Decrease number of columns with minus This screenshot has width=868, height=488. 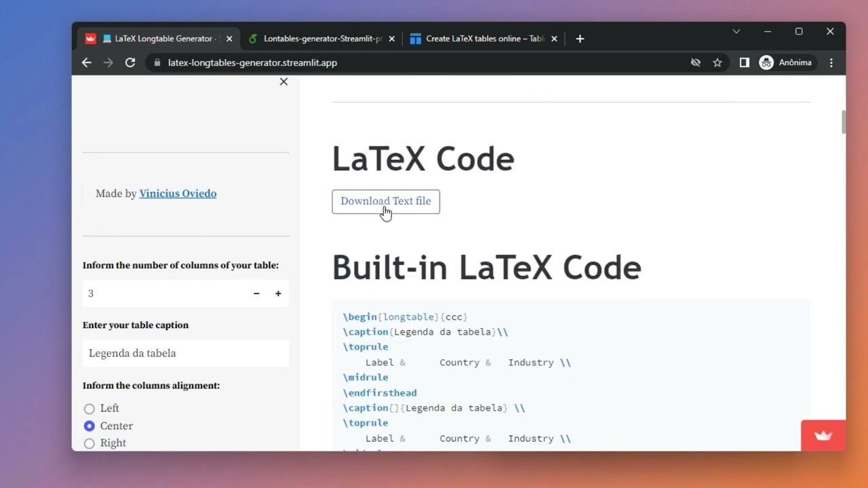pyautogui.click(x=256, y=293)
